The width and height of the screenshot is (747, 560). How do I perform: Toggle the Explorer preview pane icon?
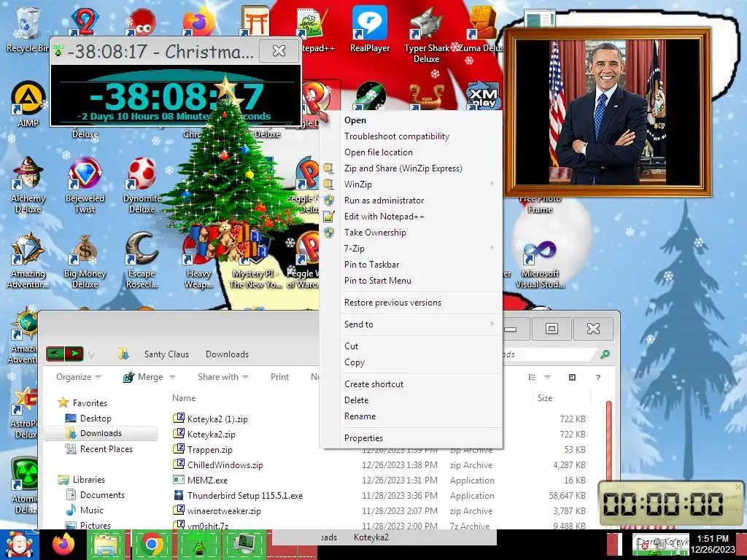572,377
